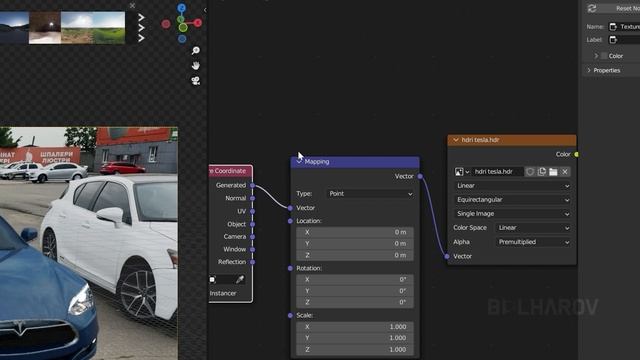Click the Mapping Rotation input socket
Screen dimensions: 640x360
(x=290, y=268)
